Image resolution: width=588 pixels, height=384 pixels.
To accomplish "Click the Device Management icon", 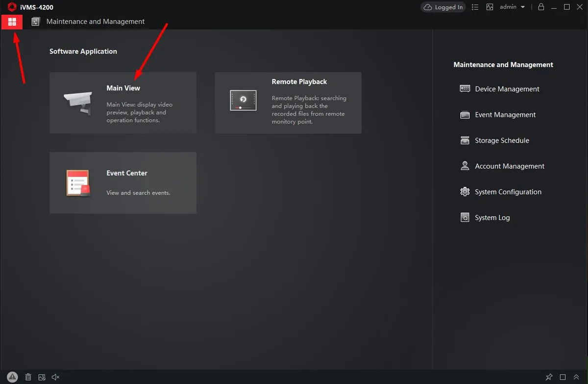I will tap(465, 89).
